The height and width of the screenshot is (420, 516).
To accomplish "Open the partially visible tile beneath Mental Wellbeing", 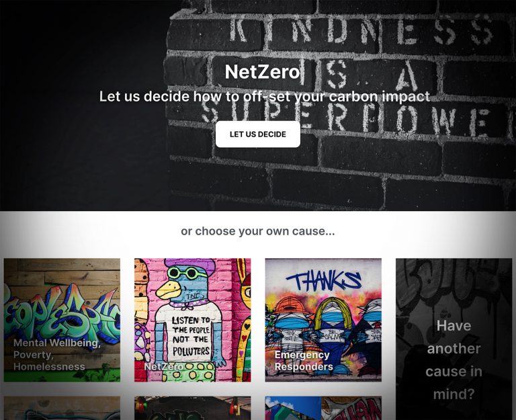I will pos(62,408).
